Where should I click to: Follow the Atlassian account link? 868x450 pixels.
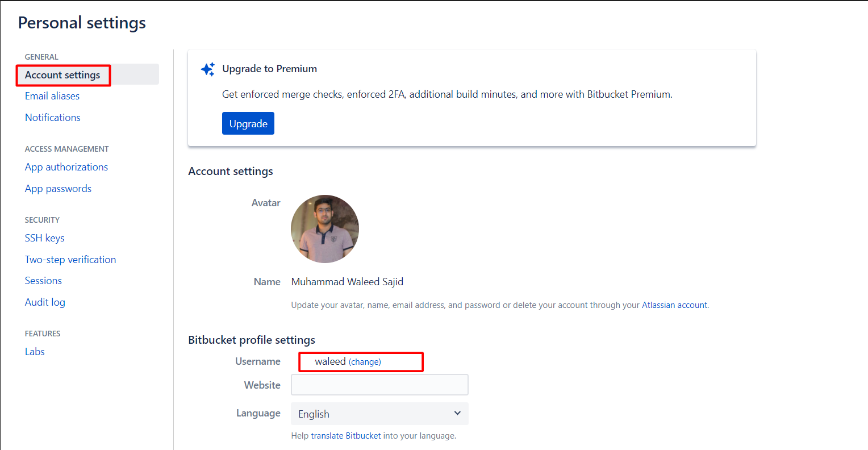674,305
